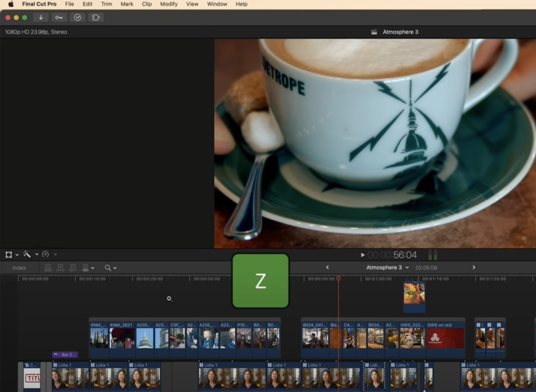536x392 pixels.
Task: Click the Append clip edit icon
Action: click(73, 268)
